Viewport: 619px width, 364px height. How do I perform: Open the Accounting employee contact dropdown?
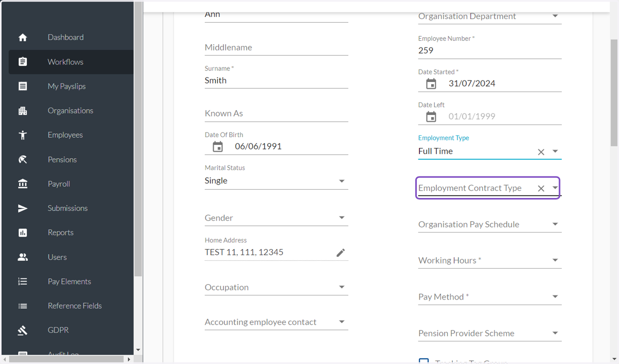[x=341, y=322]
